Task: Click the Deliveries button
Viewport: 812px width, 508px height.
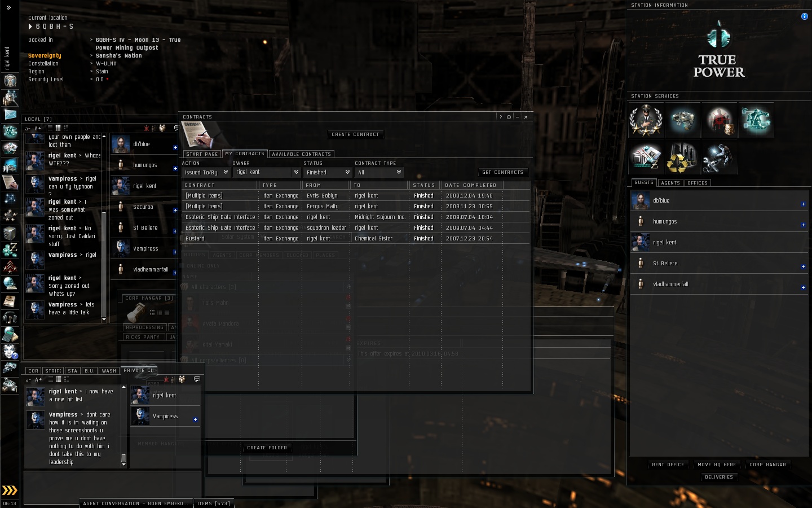Action: (719, 477)
